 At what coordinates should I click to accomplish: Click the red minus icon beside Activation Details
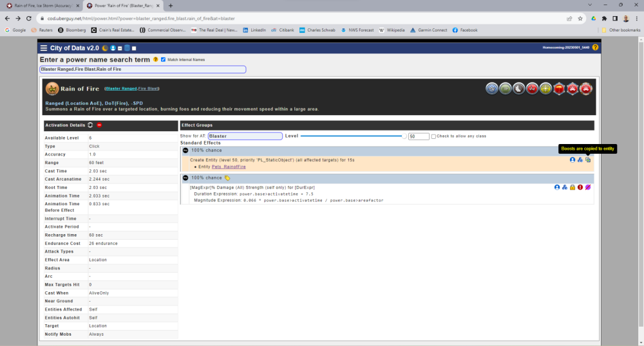point(99,125)
